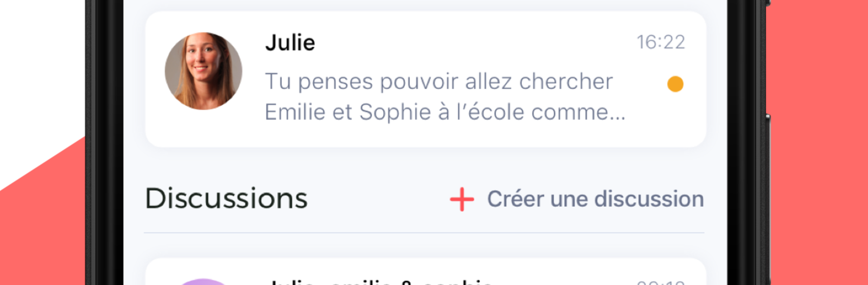Click the red plus icon

(462, 199)
